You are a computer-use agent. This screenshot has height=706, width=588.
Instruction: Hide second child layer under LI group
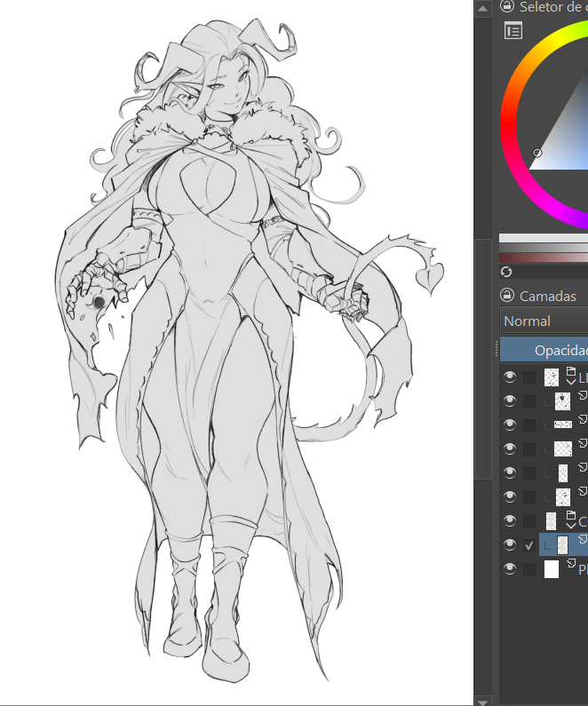510,424
